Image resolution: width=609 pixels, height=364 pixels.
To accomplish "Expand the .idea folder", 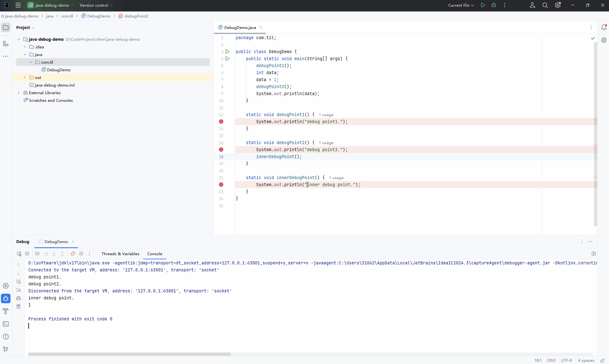I will tap(25, 47).
